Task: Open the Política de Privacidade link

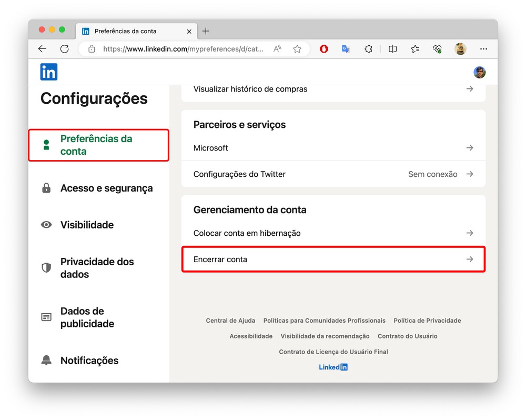Action: click(427, 321)
